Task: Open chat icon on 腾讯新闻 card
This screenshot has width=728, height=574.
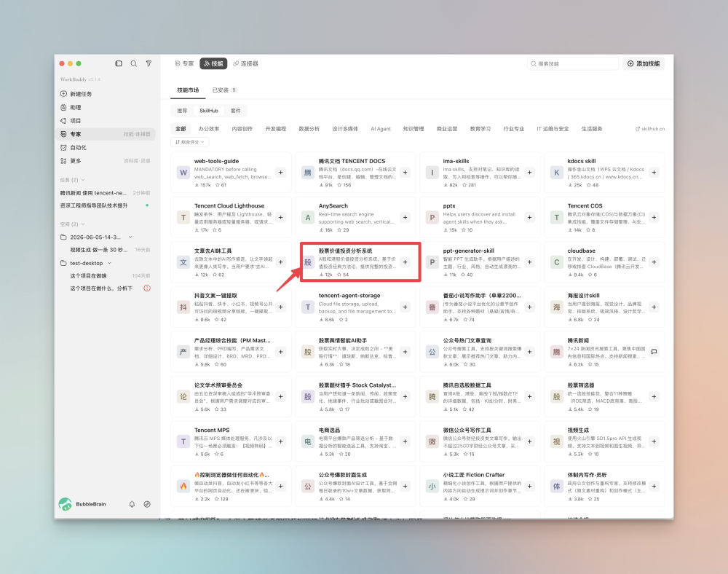Action: [654, 352]
